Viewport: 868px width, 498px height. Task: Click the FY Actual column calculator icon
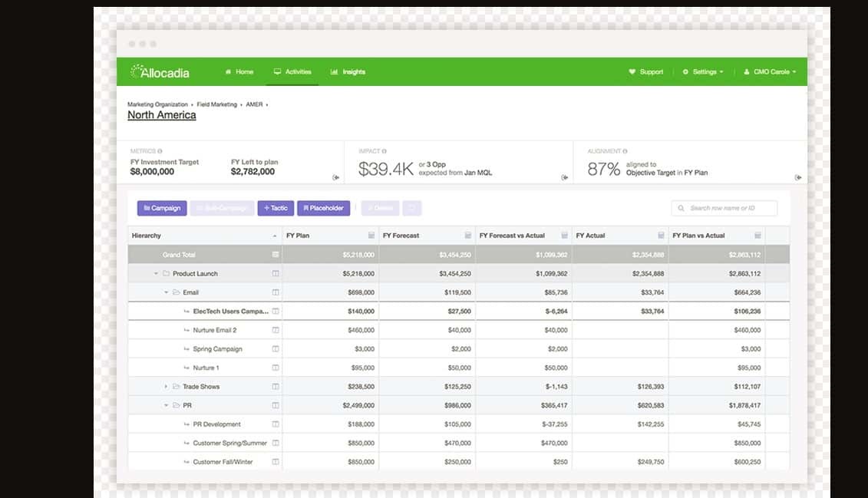coord(661,236)
